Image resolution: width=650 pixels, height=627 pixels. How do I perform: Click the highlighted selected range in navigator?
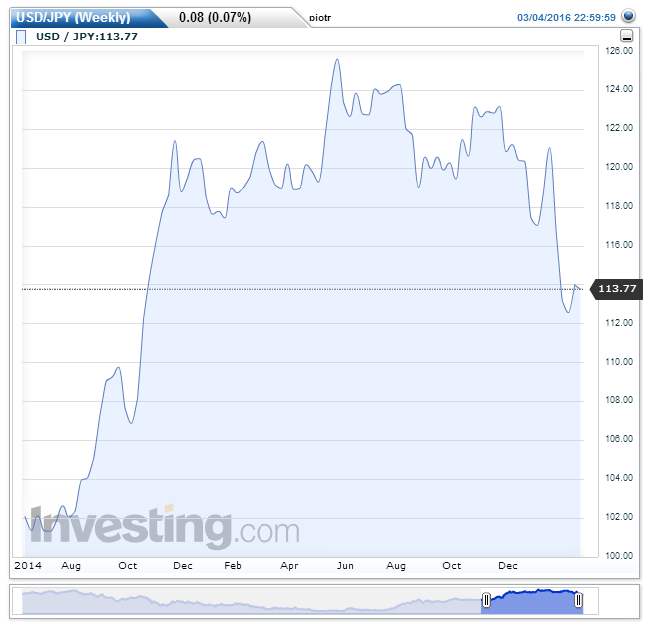(x=532, y=602)
